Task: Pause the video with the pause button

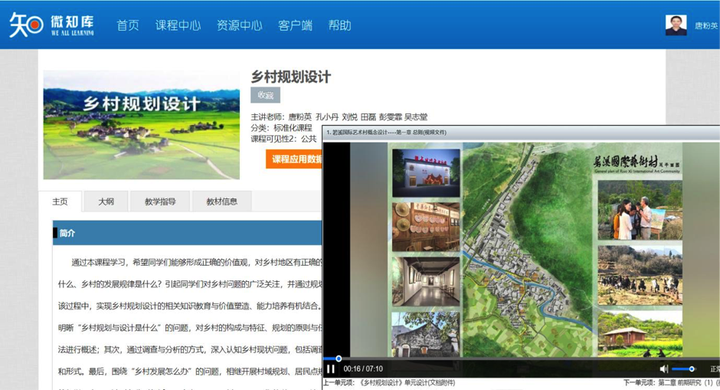Action: [331, 369]
